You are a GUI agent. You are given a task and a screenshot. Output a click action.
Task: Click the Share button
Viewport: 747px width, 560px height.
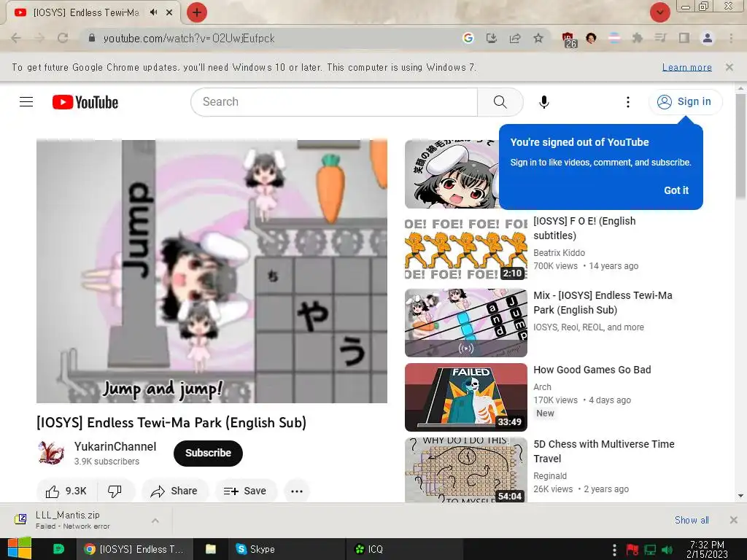(x=174, y=491)
